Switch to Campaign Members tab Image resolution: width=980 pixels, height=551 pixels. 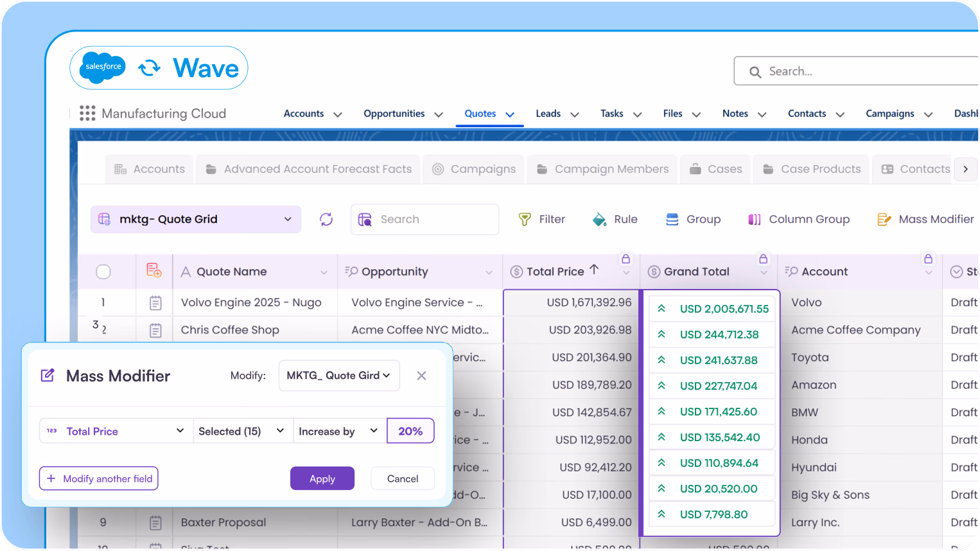(x=602, y=170)
